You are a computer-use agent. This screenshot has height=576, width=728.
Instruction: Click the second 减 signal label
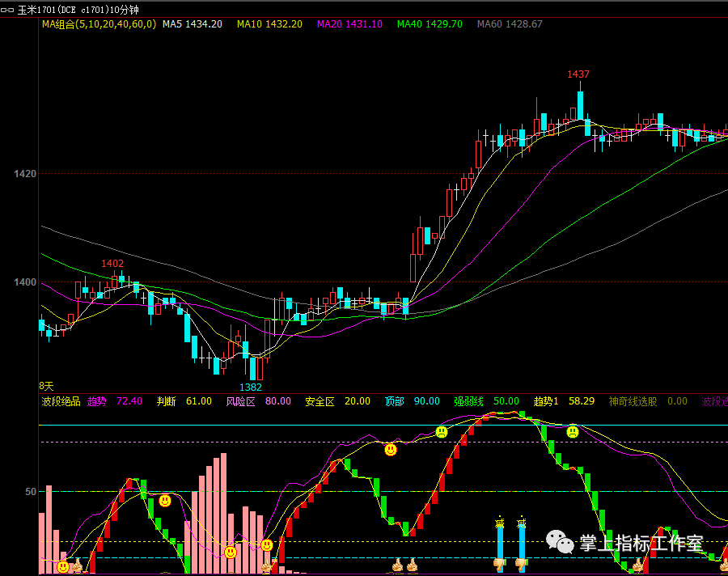(522, 523)
